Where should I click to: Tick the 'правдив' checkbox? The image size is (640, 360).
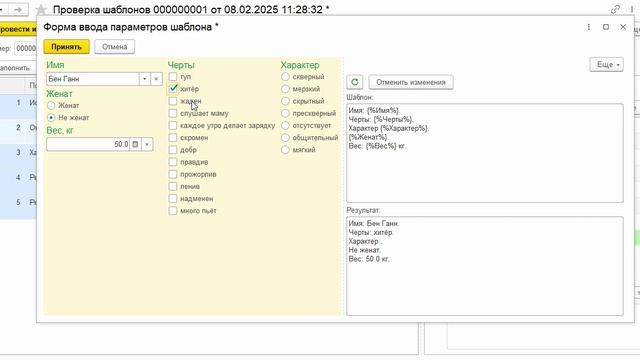pos(173,162)
